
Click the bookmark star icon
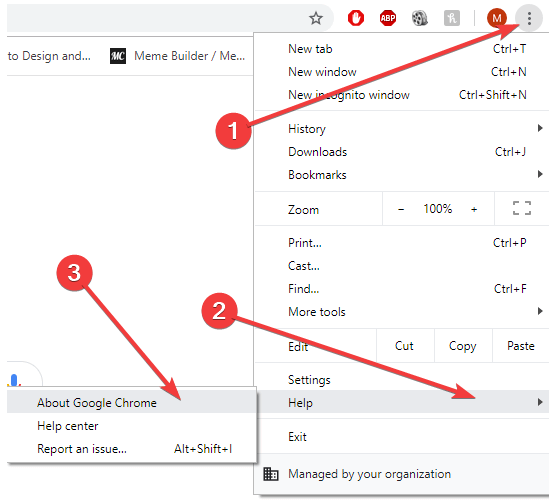click(x=315, y=18)
